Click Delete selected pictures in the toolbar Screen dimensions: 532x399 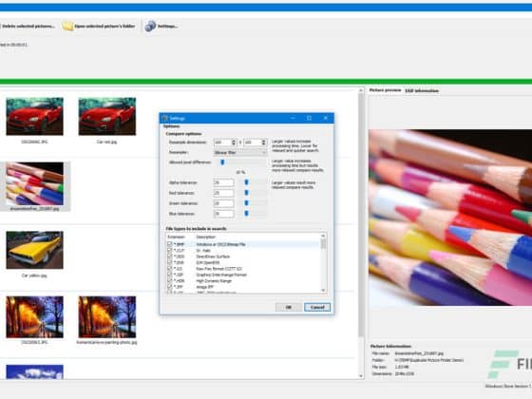pyautogui.click(x=28, y=27)
